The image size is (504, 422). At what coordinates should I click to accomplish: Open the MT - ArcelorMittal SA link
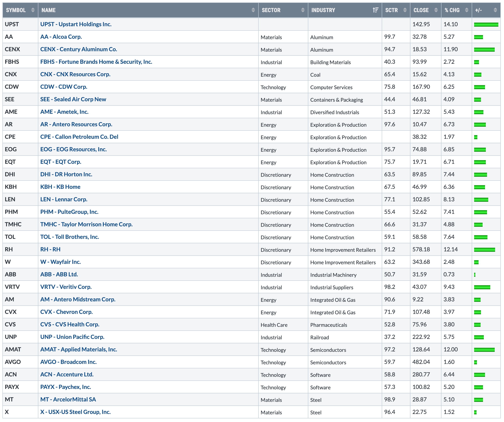click(68, 399)
